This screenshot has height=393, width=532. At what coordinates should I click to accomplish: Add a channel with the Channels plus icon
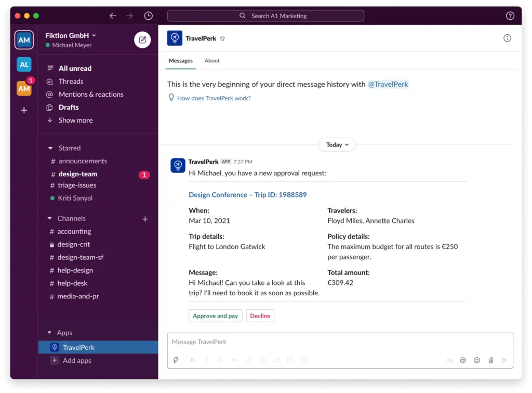pos(145,219)
